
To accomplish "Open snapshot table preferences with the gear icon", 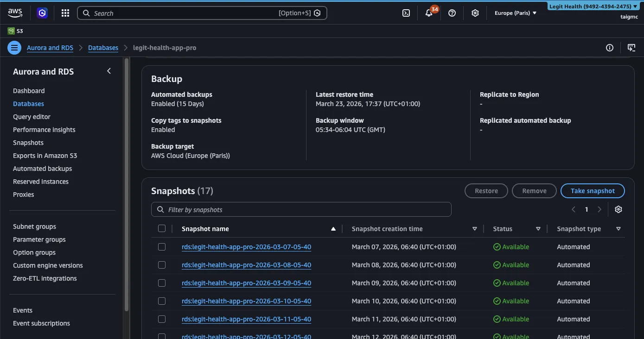I will (x=618, y=209).
